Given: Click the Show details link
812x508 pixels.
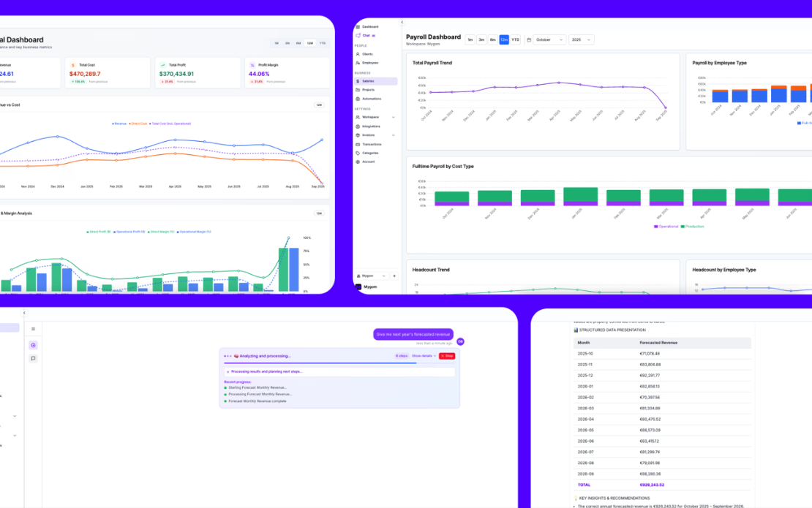Looking at the screenshot, I should pos(423,355).
